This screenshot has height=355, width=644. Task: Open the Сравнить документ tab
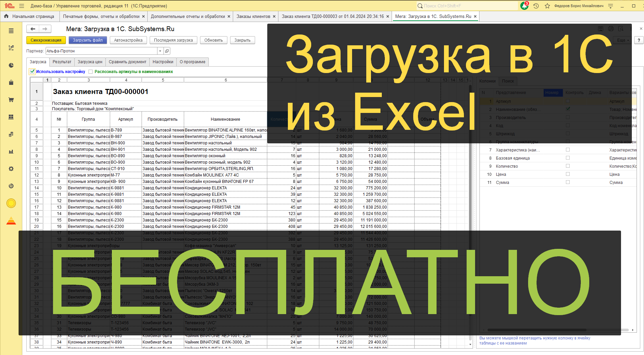coord(127,62)
